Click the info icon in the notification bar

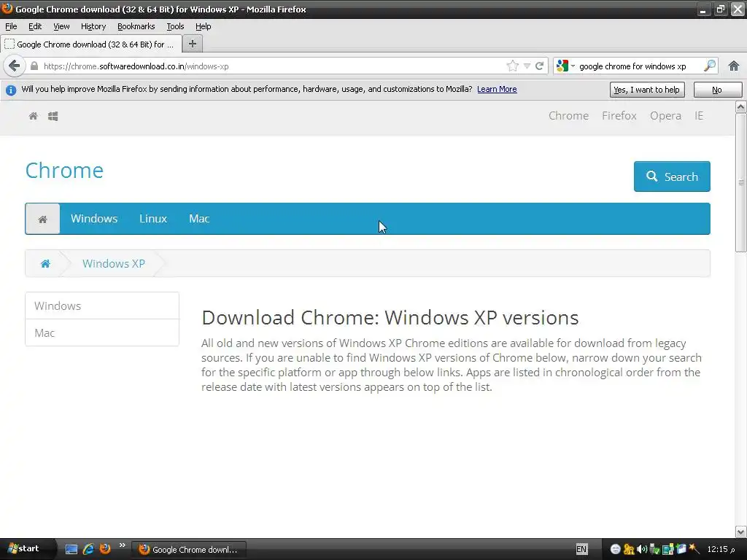tap(10, 90)
